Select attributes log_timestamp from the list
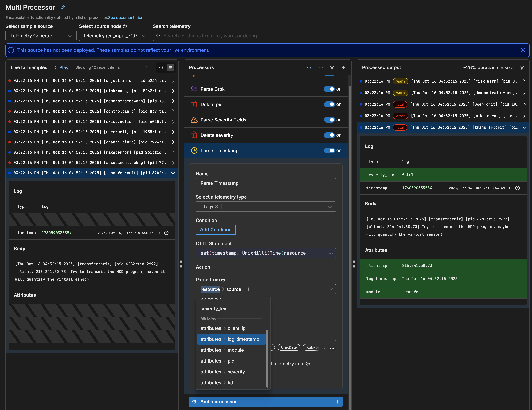532x410 pixels. pos(231,339)
